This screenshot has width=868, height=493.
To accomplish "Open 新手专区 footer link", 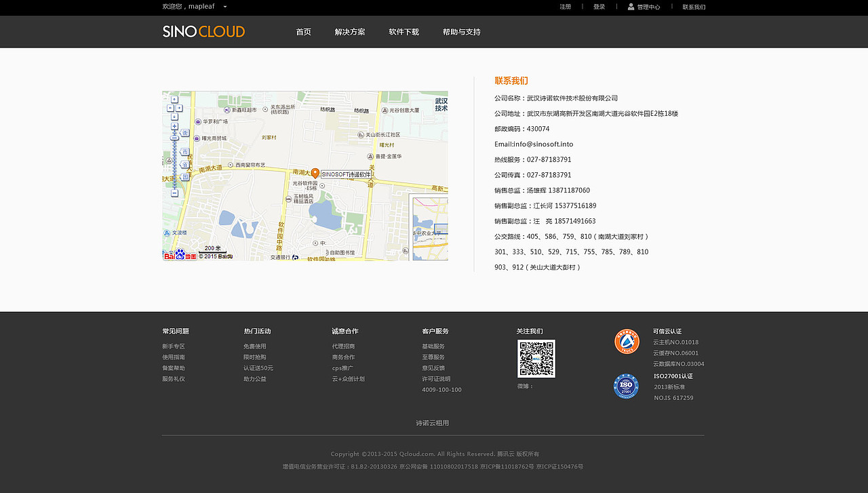I will click(174, 347).
